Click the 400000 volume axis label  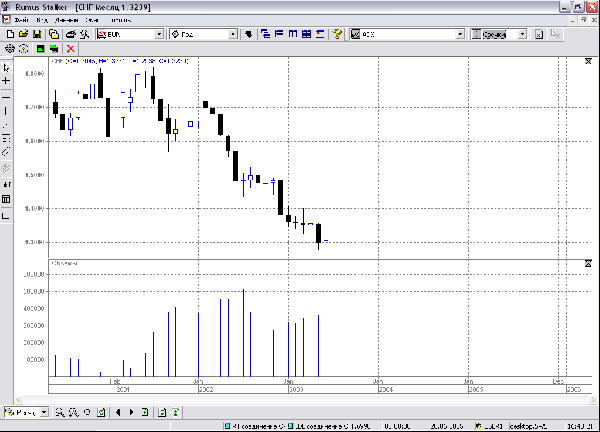(x=34, y=308)
